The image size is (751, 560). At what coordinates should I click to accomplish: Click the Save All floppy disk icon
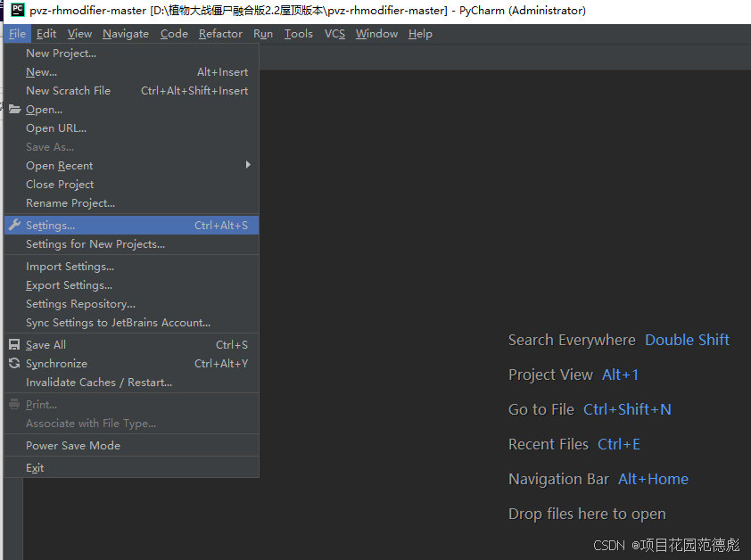click(x=14, y=344)
